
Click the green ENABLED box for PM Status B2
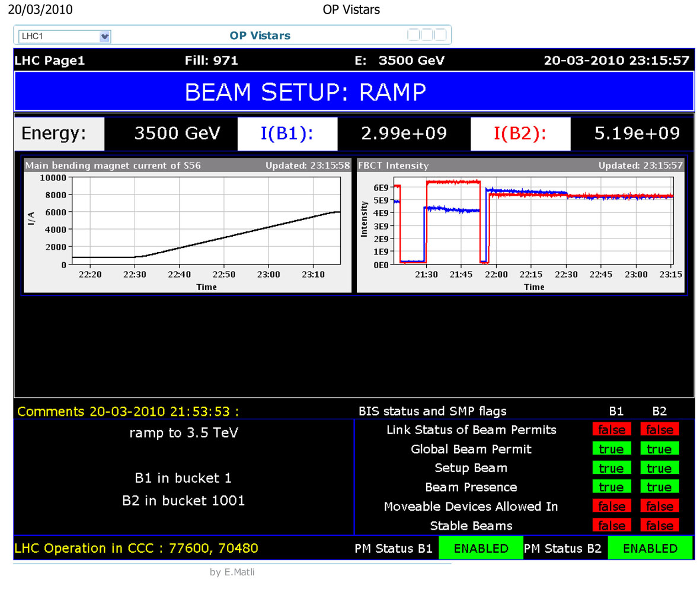pyautogui.click(x=650, y=548)
